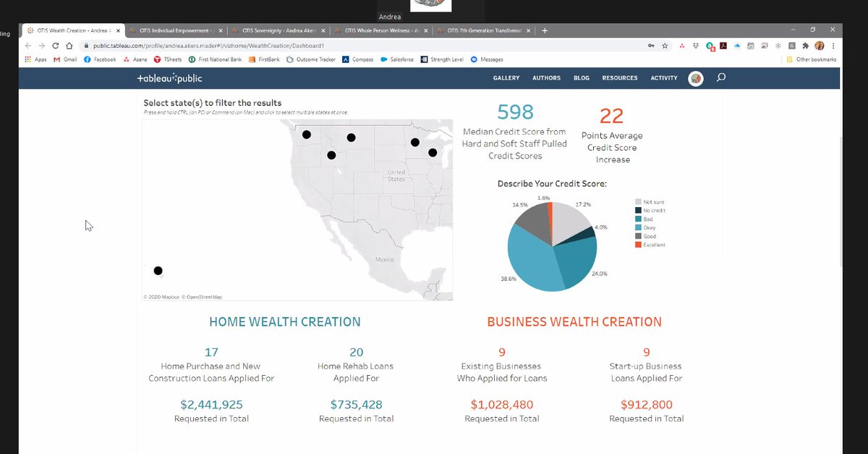
Task: Open the Dropbox extension icon
Action: click(x=696, y=46)
